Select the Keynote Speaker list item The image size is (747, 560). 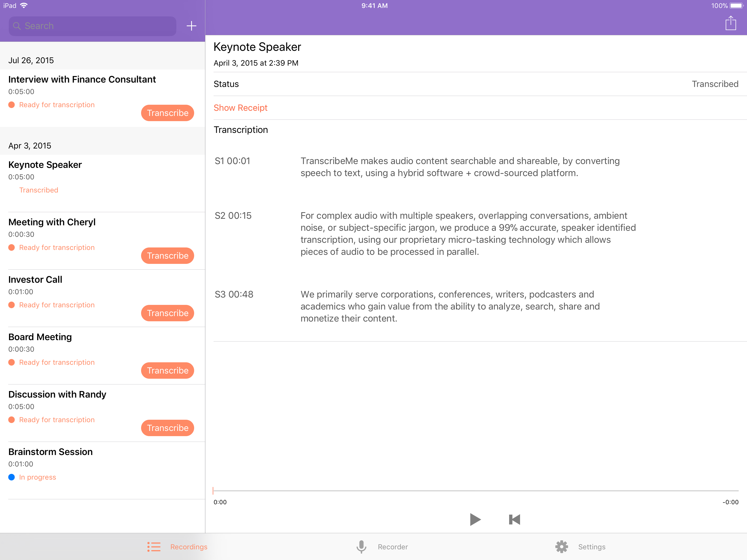[x=103, y=183]
